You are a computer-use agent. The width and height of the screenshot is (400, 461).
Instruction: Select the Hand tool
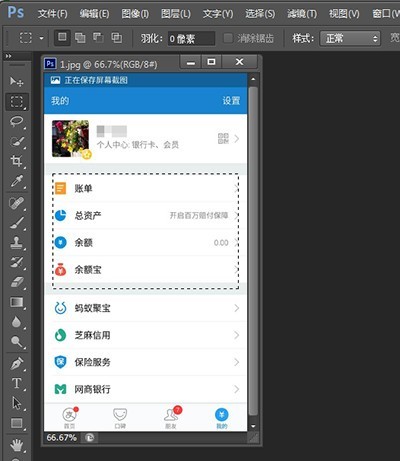(x=17, y=445)
